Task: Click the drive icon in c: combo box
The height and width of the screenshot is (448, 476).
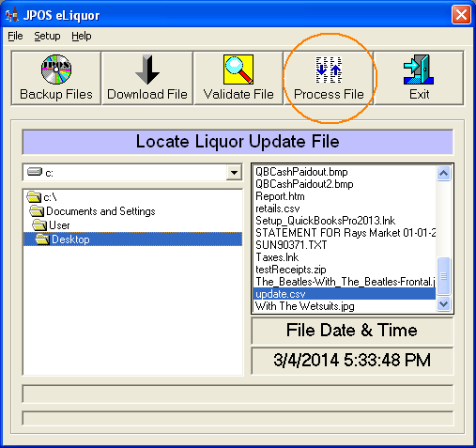Action: click(x=35, y=172)
